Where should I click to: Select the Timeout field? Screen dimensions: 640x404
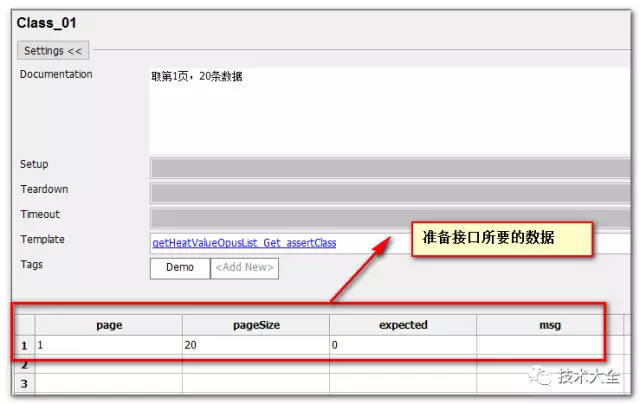click(390, 218)
